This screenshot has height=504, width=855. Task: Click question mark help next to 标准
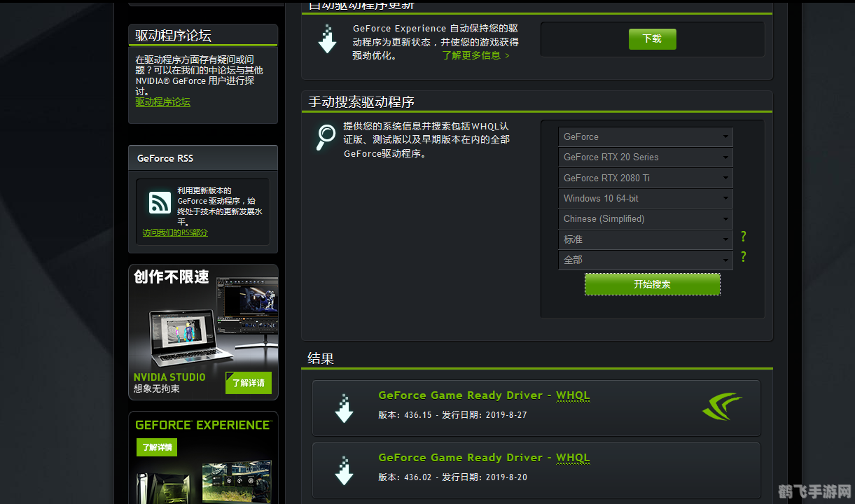tap(743, 237)
